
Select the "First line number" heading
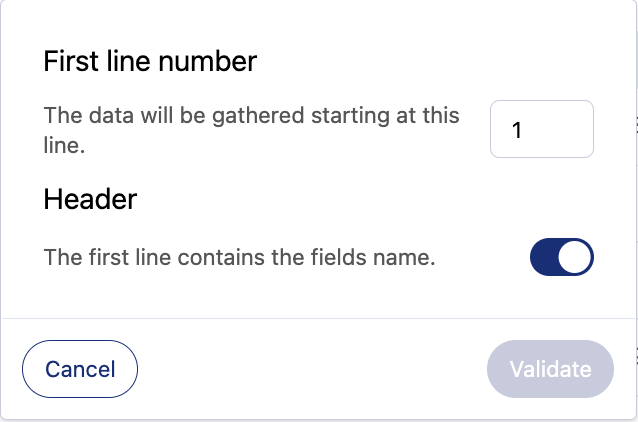[x=151, y=62]
